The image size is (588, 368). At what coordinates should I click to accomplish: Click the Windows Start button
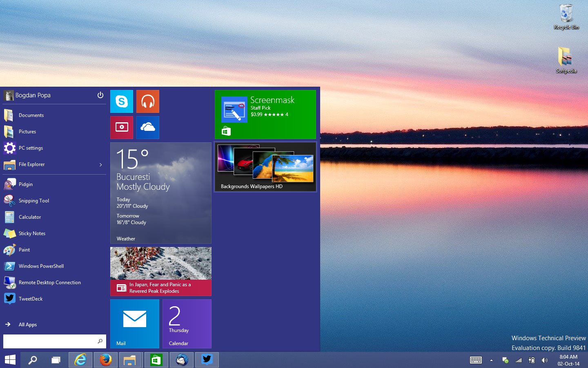[x=10, y=360]
